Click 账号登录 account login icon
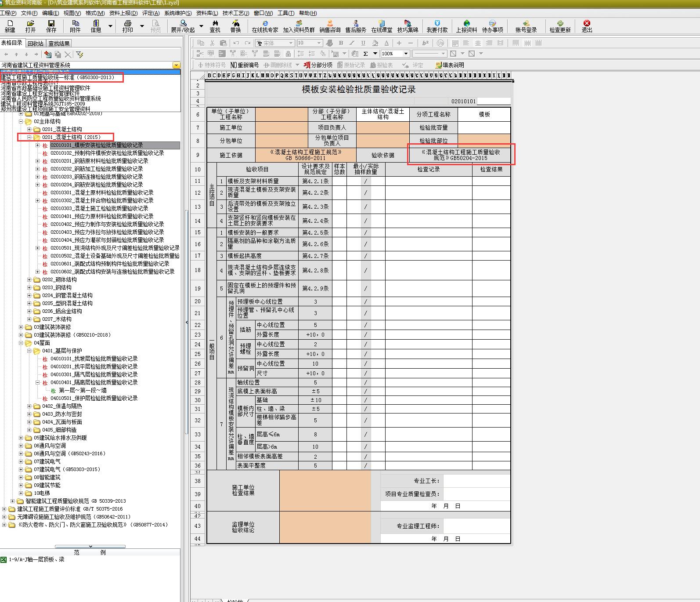 526,26
